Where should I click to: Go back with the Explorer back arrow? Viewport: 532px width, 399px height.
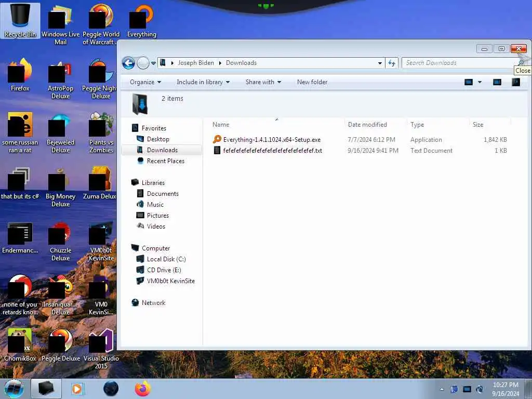click(128, 63)
